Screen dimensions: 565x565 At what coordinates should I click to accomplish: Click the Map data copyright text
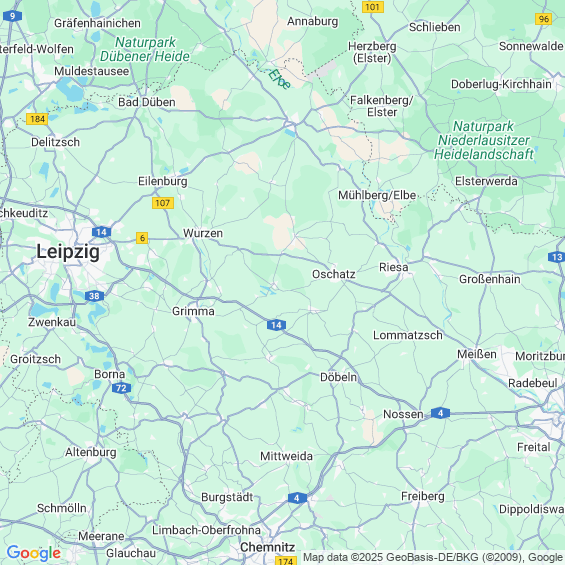(433, 557)
